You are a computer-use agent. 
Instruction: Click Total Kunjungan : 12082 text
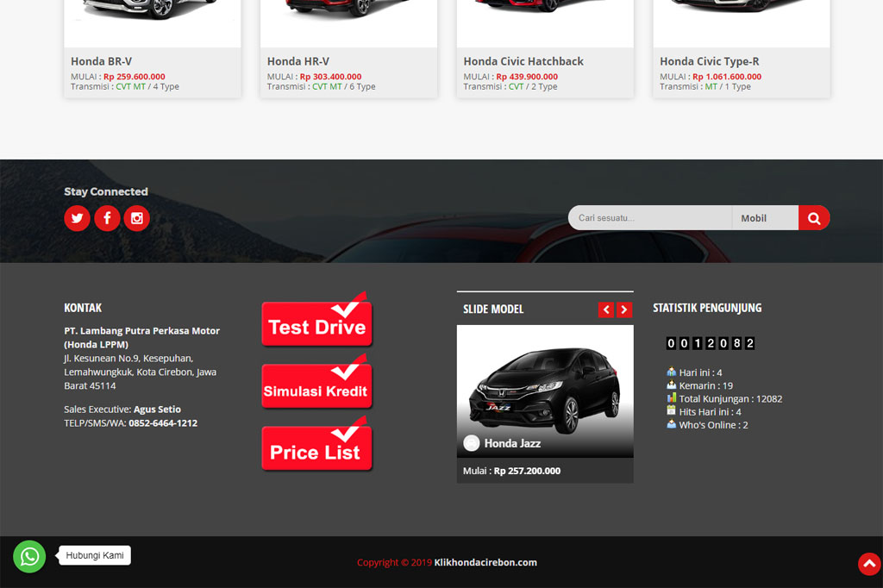pos(730,399)
